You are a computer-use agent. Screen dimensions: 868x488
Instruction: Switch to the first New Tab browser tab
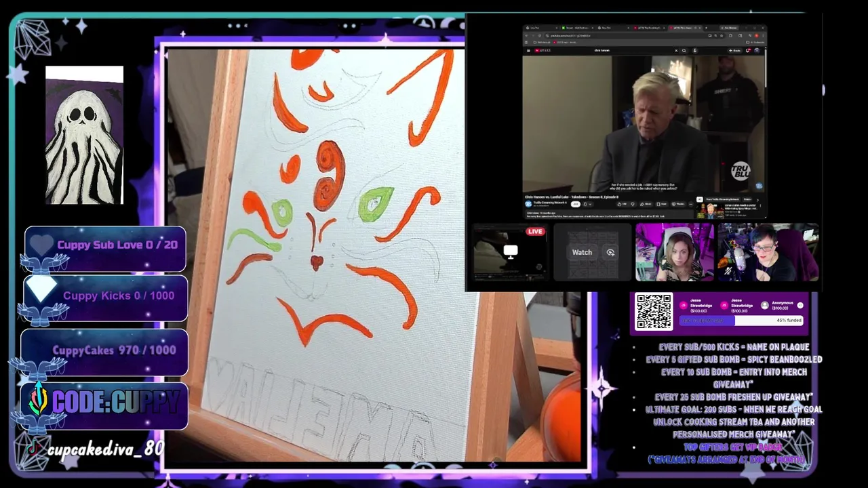[541, 28]
